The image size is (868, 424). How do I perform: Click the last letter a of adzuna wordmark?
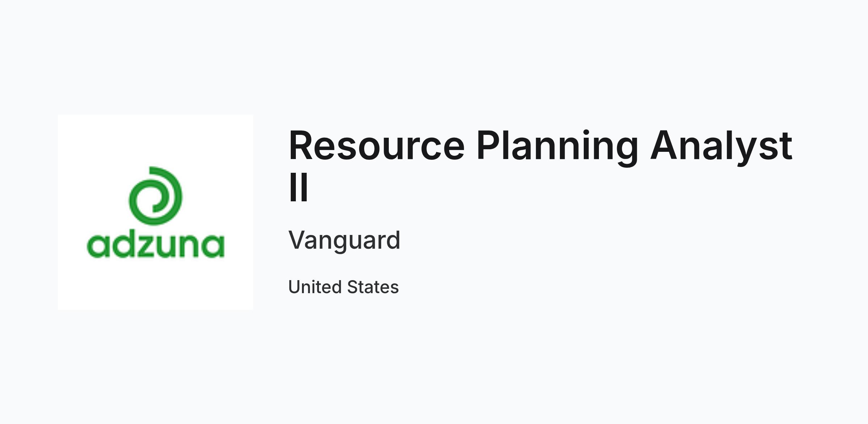(x=214, y=247)
